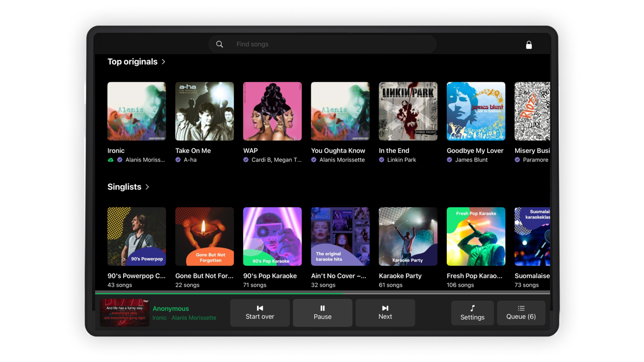Click the verified badge beside A-ha
The image size is (644, 362).
[178, 160]
